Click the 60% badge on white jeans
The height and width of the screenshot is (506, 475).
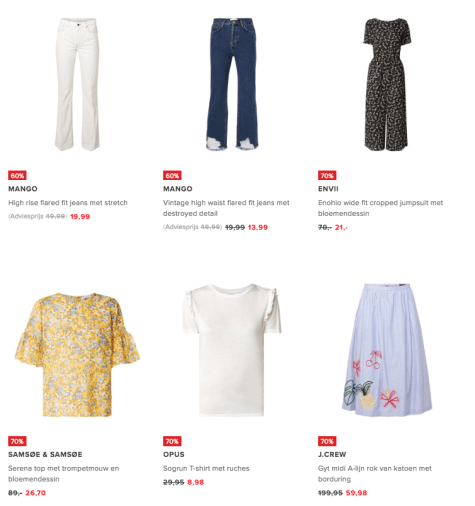click(17, 175)
